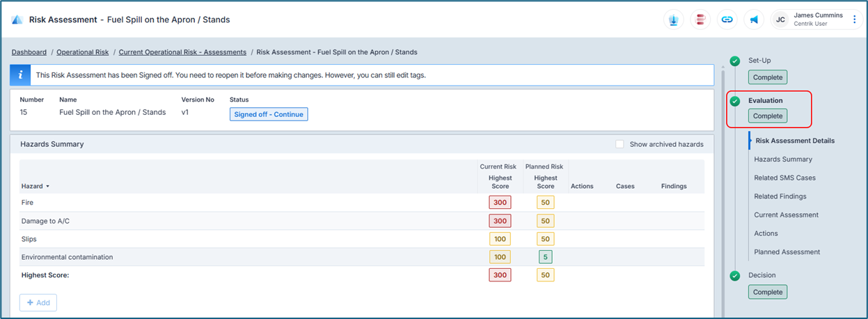Select Planned Assessment in side navigation
The image size is (868, 319).
tap(787, 252)
